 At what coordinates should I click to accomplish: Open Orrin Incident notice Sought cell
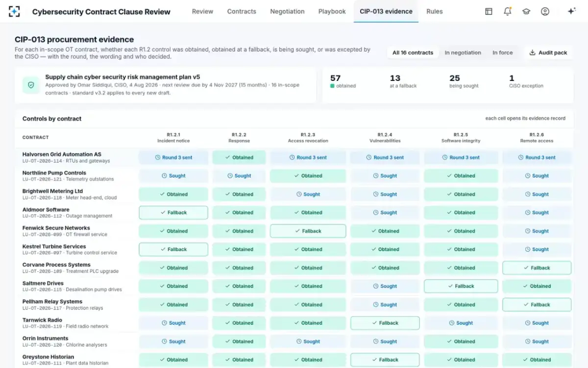[173, 342]
